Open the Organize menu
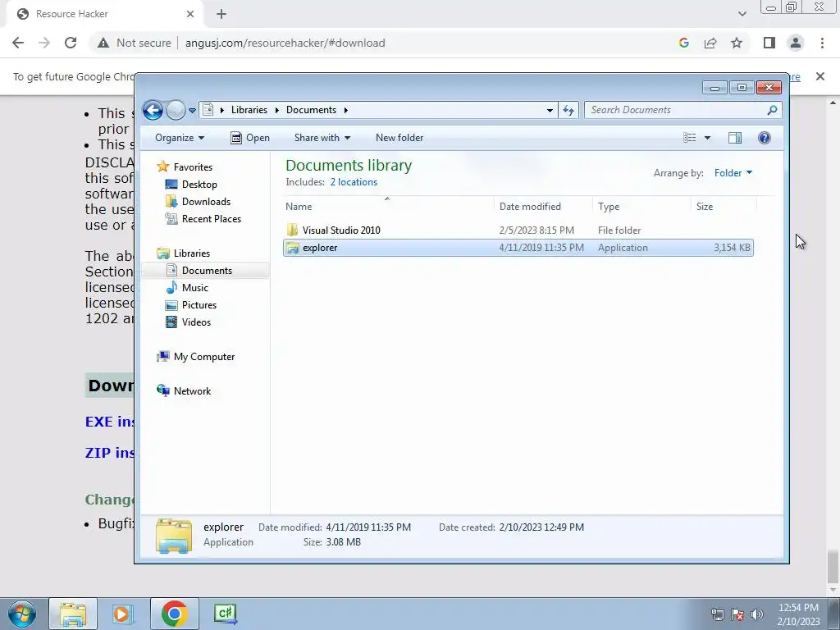Viewport: 840px width, 630px height. tap(180, 138)
